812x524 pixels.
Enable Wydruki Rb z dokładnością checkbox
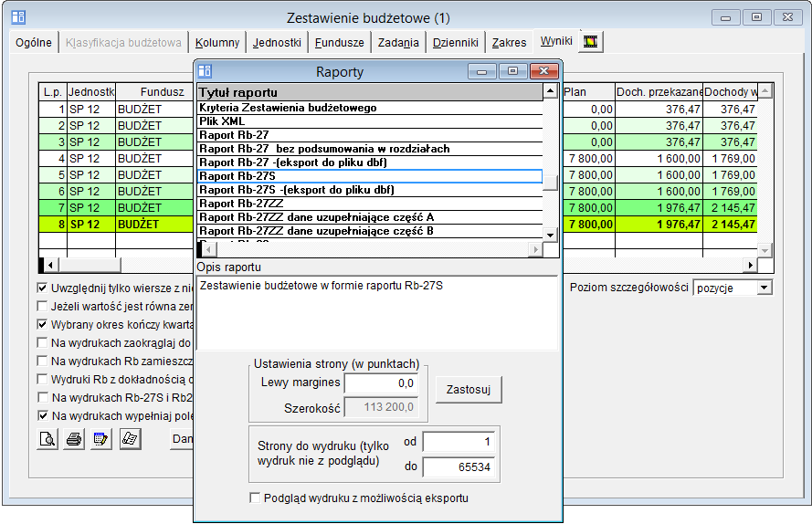pyautogui.click(x=42, y=379)
